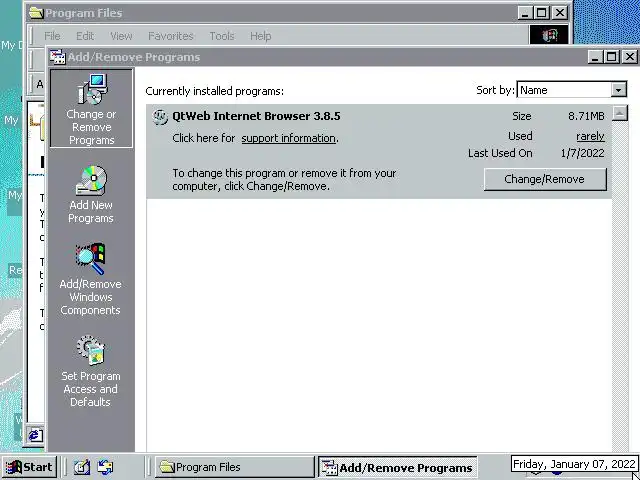Open Add New Programs section
Image resolution: width=640 pixels, height=480 pixels.
pyautogui.click(x=91, y=194)
